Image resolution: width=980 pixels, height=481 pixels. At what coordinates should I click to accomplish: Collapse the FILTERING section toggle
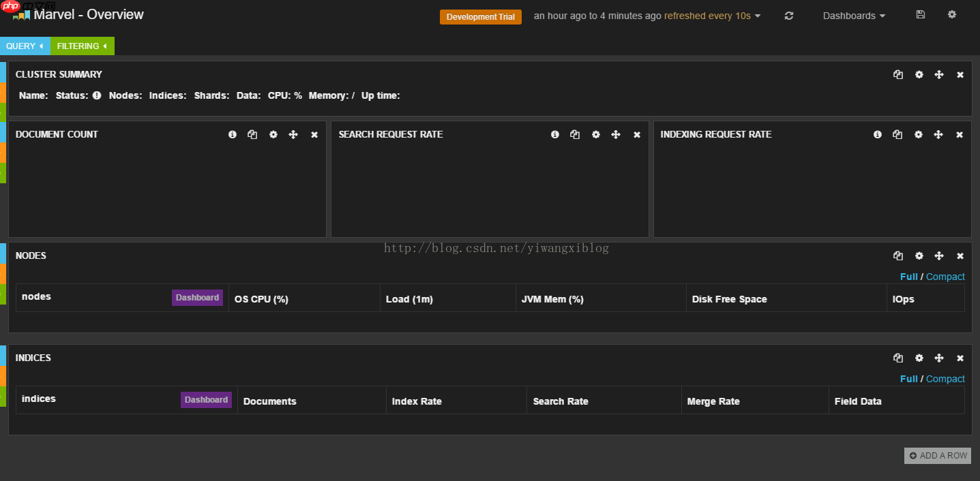[82, 46]
